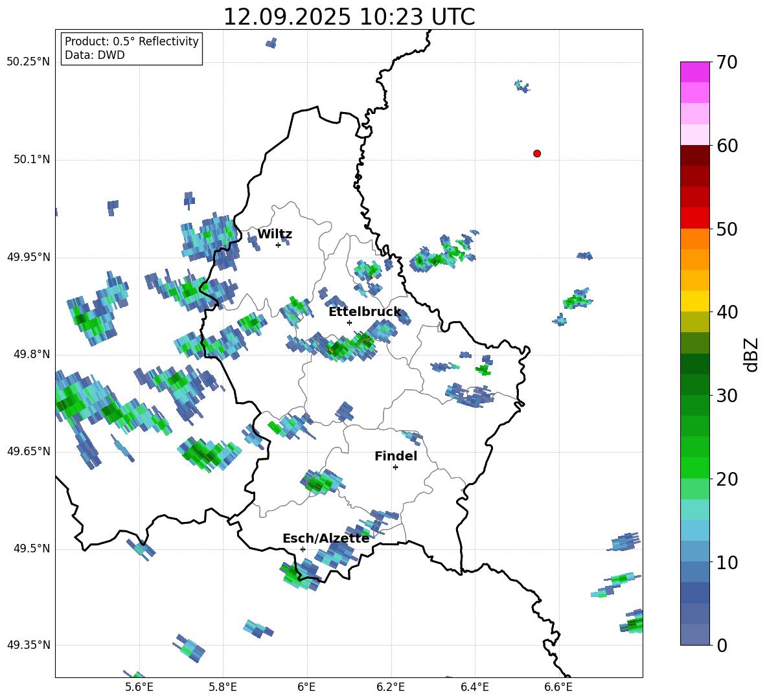The height and width of the screenshot is (700, 767).
Task: Click the colorbar value 30
Action: [727, 396]
